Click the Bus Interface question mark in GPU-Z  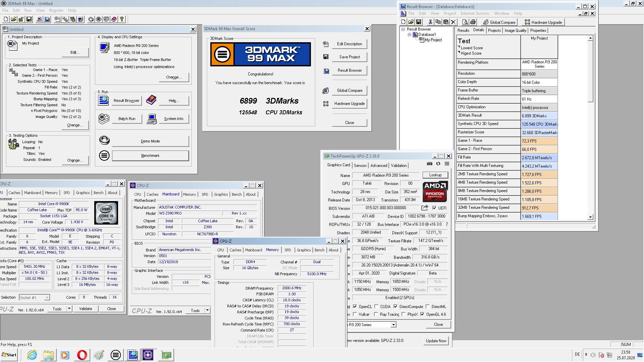446,224
